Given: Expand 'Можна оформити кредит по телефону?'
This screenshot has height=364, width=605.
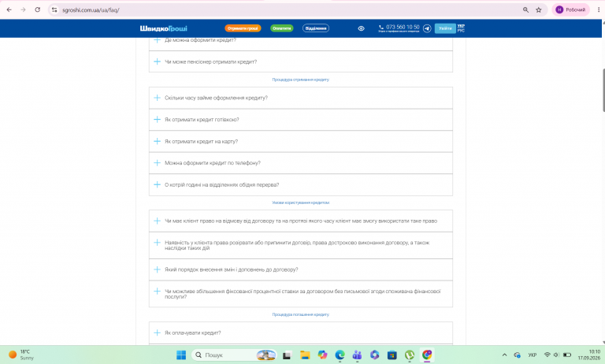Looking at the screenshot, I should [301, 163].
